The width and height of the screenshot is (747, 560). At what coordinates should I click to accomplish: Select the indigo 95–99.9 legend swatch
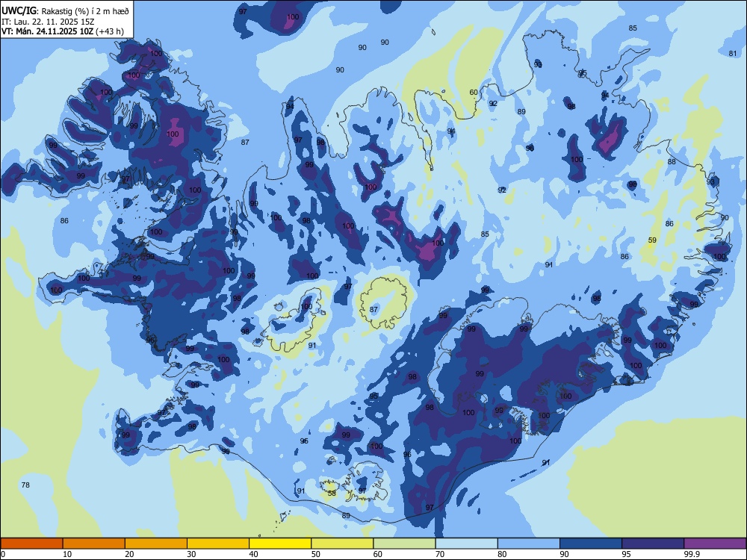(x=653, y=544)
